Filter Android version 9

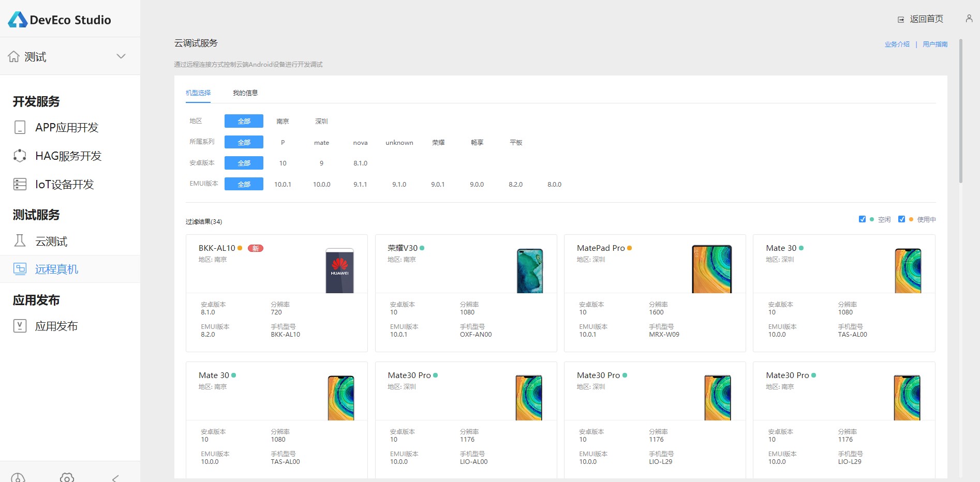[x=321, y=163]
